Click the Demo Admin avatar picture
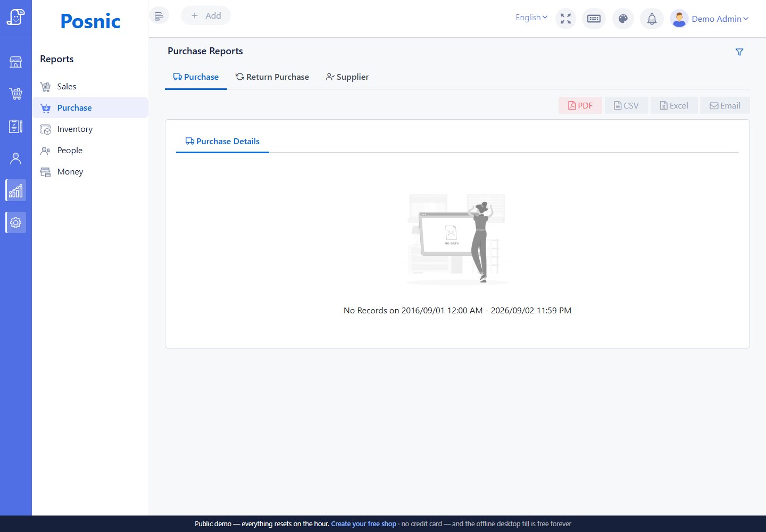 click(x=679, y=19)
